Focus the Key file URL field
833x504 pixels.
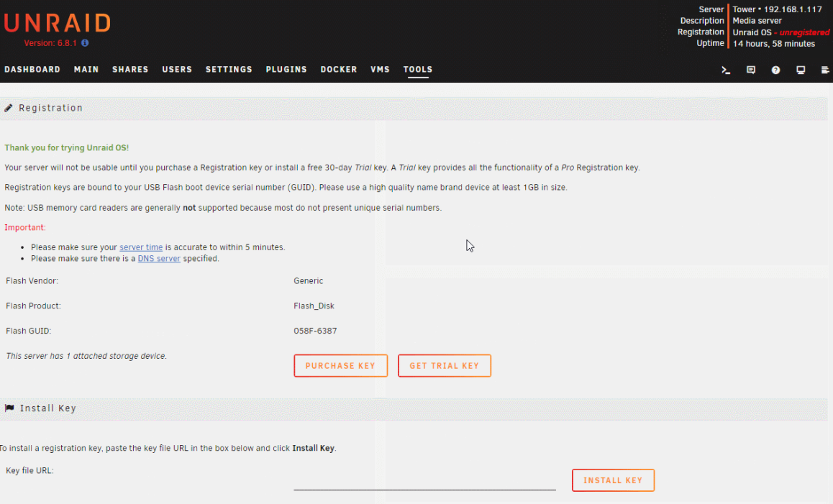tap(424, 481)
